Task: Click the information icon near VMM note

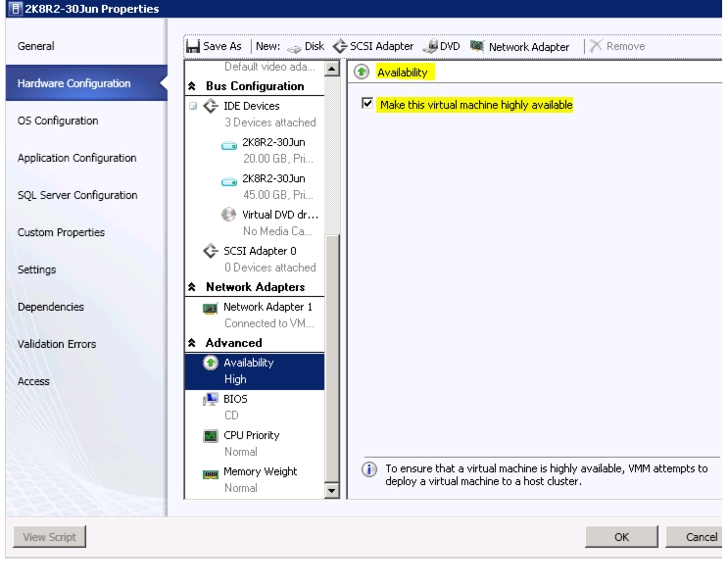Action: 369,469
